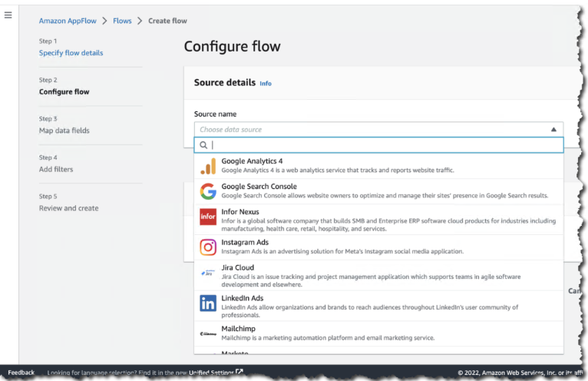Click the Infor Nexus red logo
Image resolution: width=588 pixels, height=381 pixels.
[x=207, y=217]
